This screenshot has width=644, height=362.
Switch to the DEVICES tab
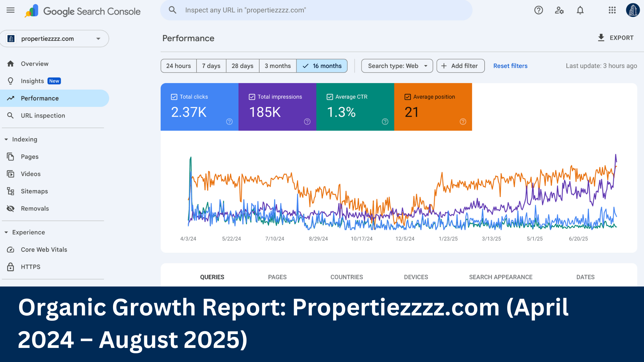coord(416,277)
